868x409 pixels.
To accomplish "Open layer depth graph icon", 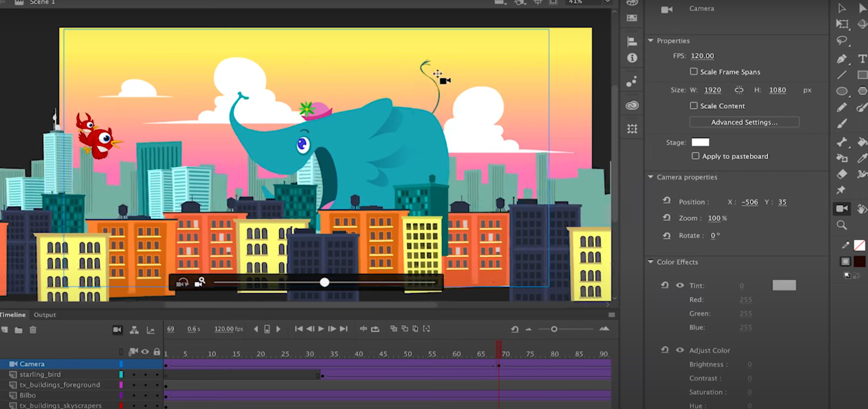I will (150, 330).
